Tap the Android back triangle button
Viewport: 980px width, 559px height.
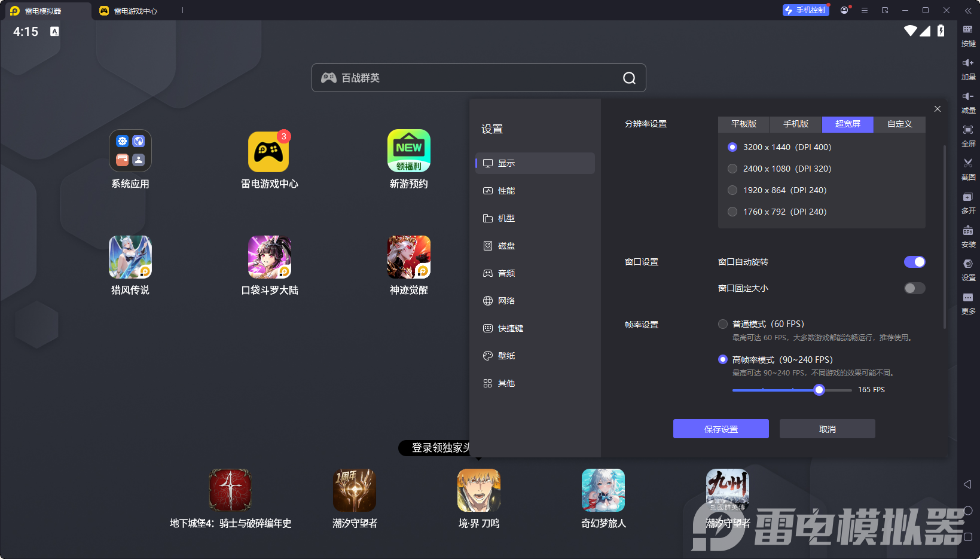click(967, 484)
